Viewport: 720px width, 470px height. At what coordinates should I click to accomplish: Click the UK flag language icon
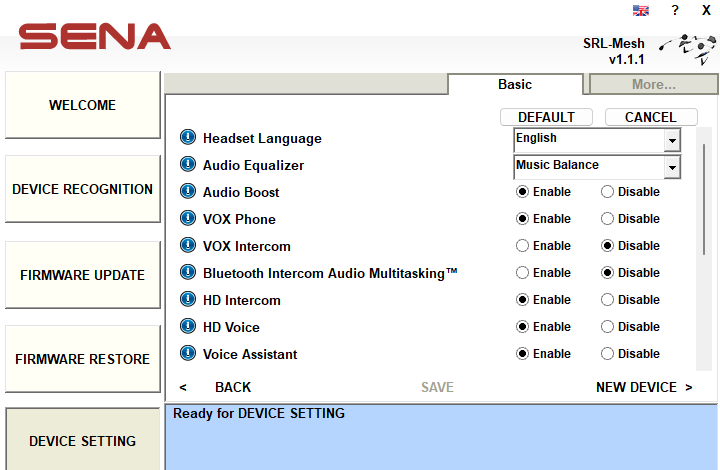pyautogui.click(x=641, y=10)
